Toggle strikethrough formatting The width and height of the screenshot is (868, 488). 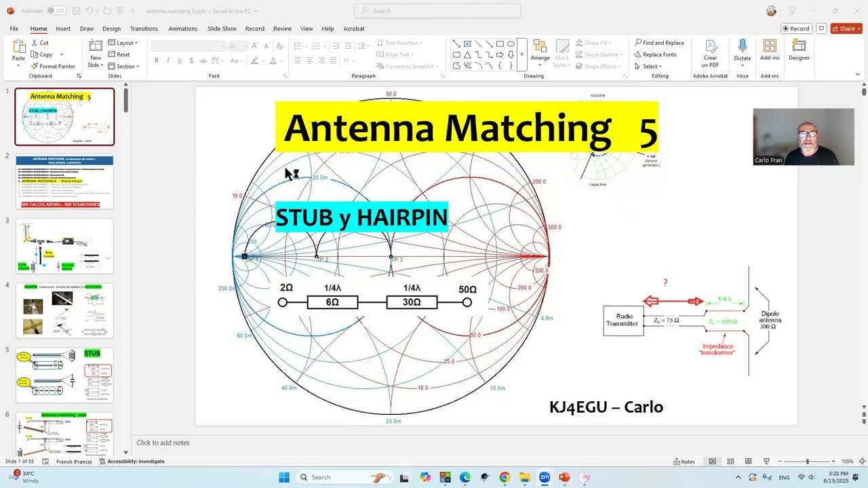(202, 60)
